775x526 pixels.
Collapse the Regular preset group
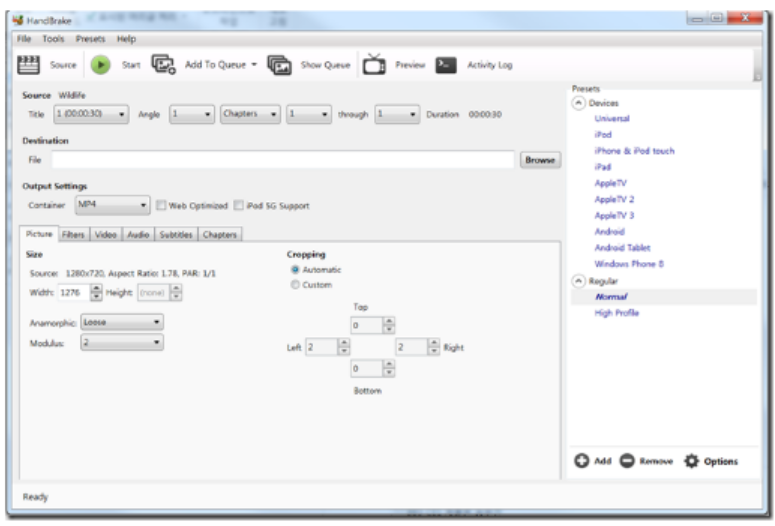coord(578,281)
